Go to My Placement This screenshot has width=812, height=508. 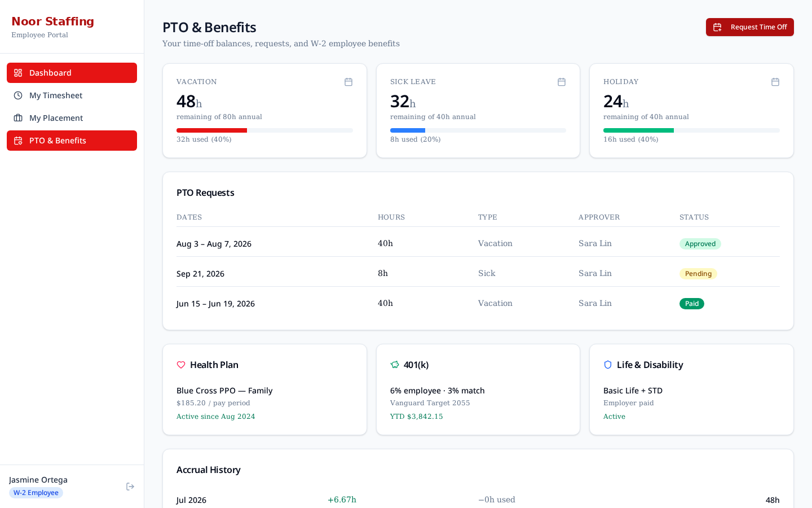tap(72, 118)
